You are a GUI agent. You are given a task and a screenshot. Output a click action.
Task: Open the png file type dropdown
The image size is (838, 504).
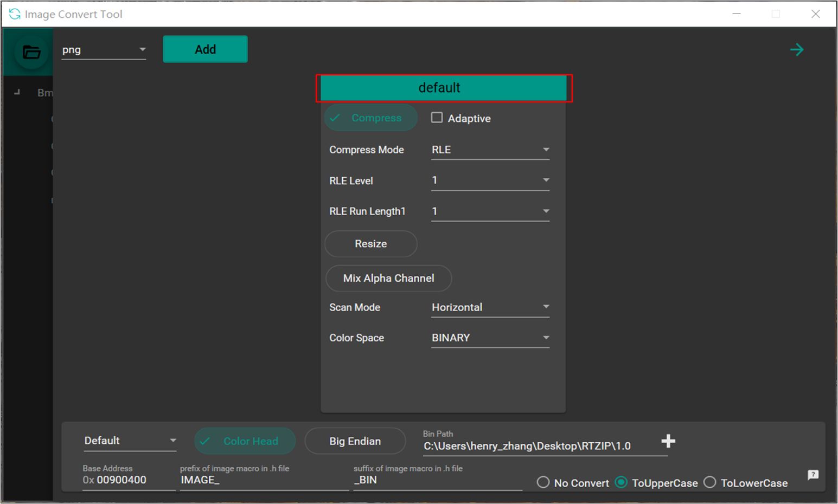point(104,50)
